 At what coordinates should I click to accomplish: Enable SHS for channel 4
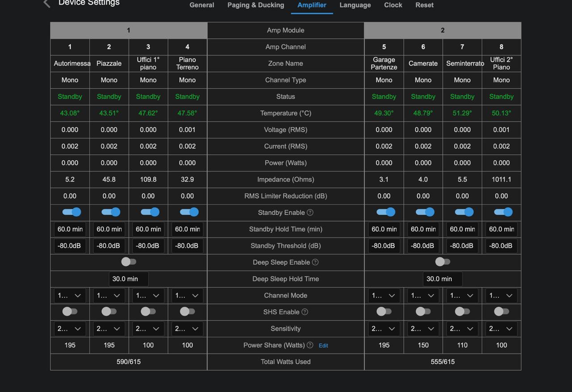[187, 311]
